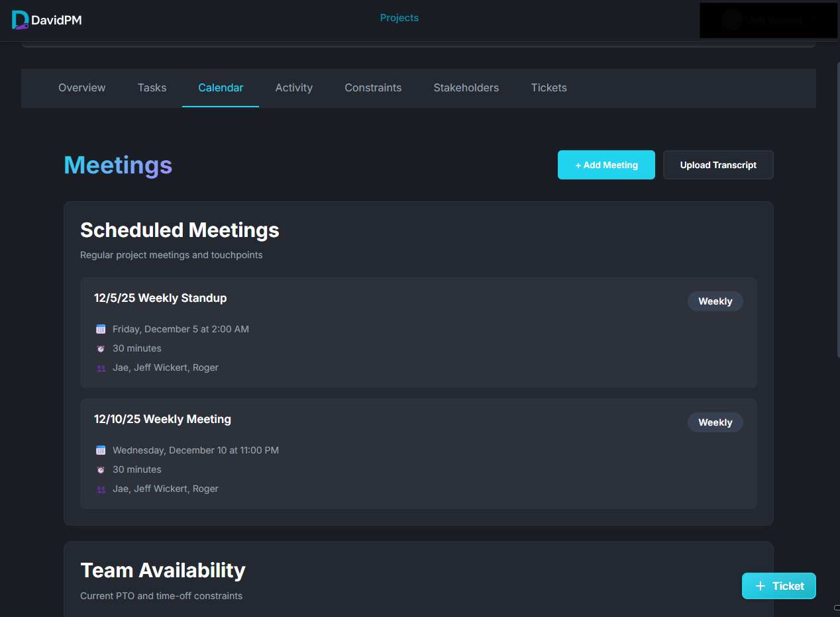
Task: Click the clock icon in the Weekly Standup card
Action: (101, 348)
